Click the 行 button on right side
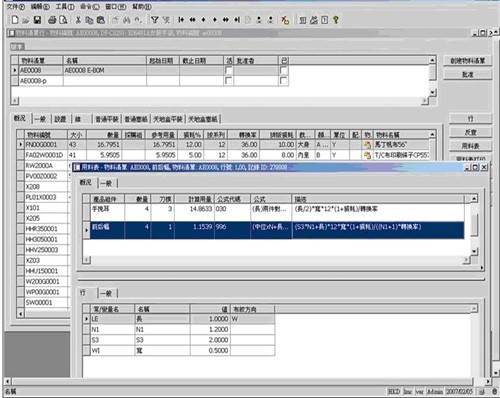Viewport: 500px width, 398px height. pos(470,119)
